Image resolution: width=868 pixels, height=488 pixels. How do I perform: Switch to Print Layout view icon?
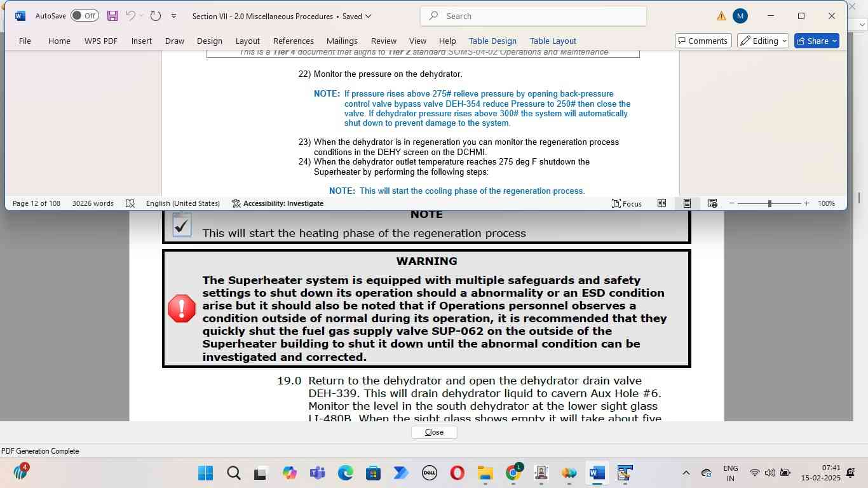point(687,203)
